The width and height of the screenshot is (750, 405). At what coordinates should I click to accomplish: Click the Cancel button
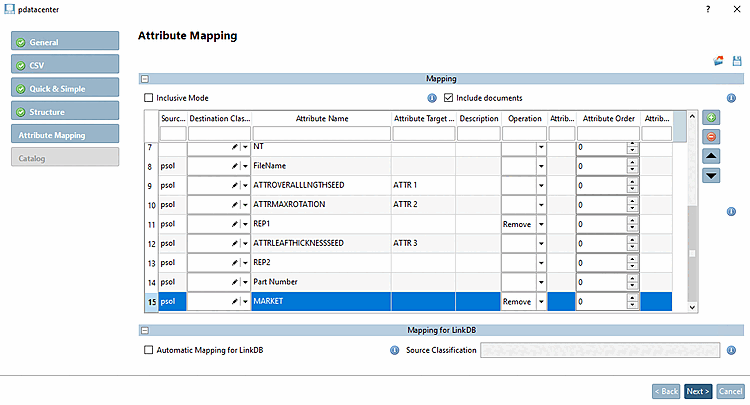730,391
